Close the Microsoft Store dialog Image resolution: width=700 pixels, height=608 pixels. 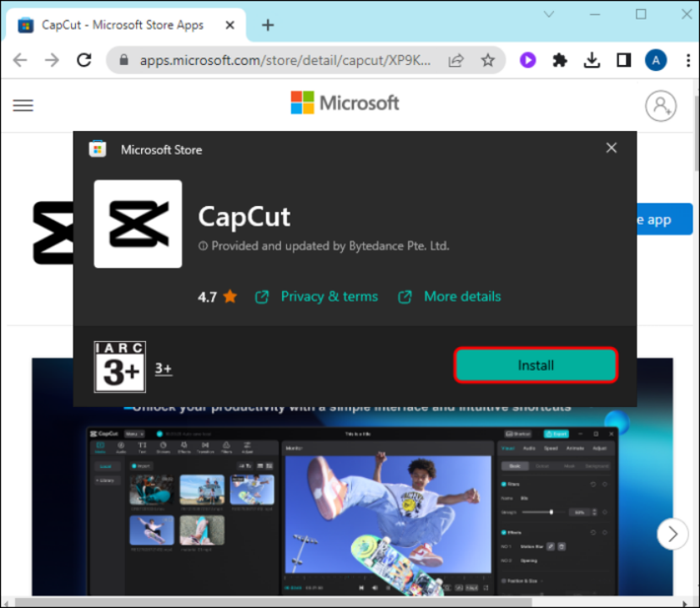tap(611, 148)
